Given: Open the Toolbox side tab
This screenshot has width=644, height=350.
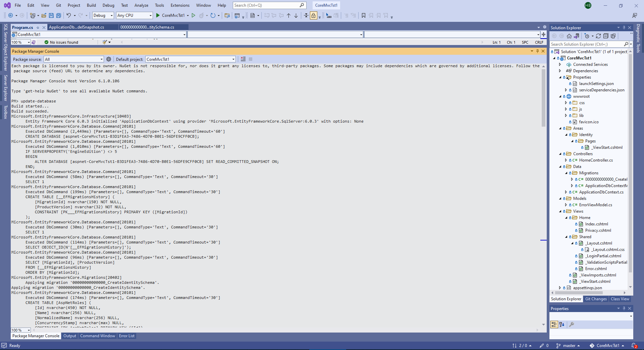Looking at the screenshot, I should click(x=5, y=112).
